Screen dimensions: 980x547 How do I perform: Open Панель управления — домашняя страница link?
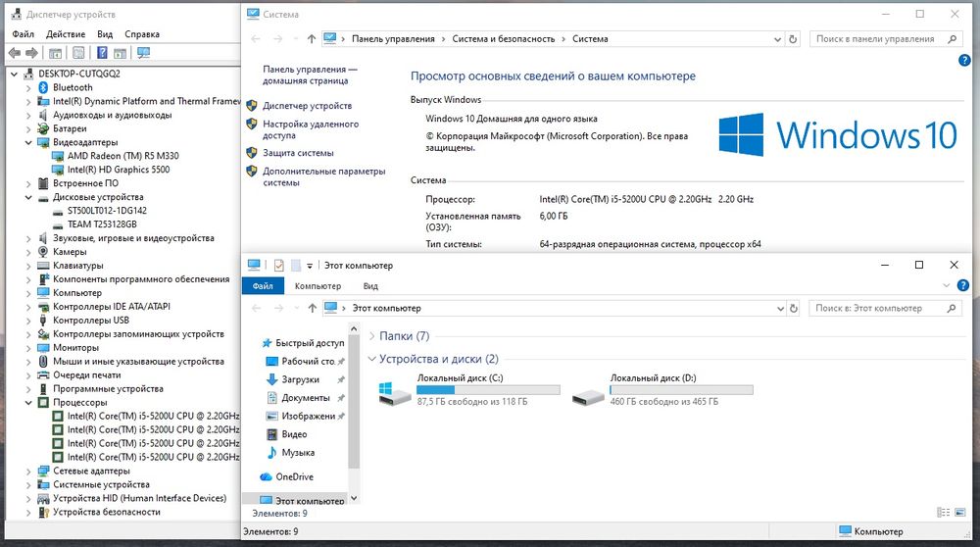pos(310,75)
